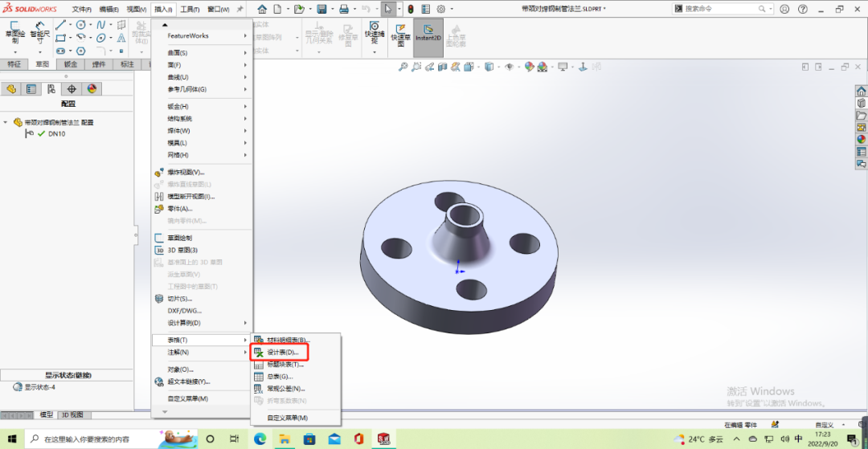Click the Rebuild traffic light icon
Image resolution: width=868 pixels, height=449 pixels.
tap(410, 9)
